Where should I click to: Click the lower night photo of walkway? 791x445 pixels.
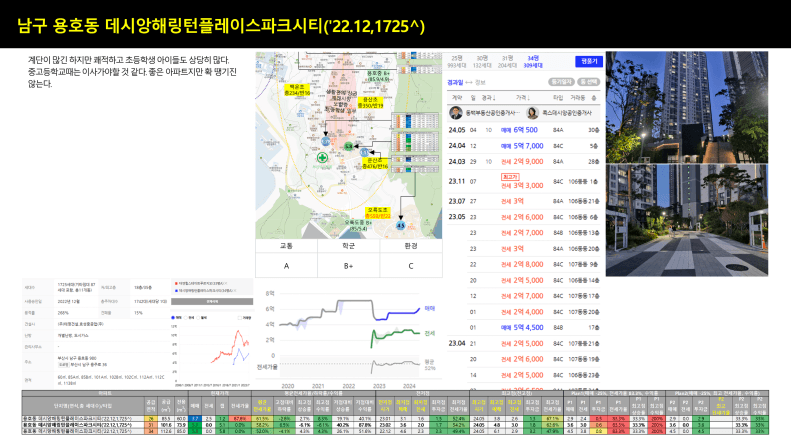[x=687, y=220]
